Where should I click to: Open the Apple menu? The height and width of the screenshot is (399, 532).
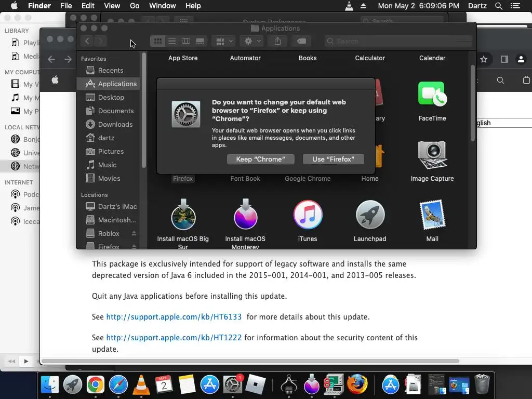pyautogui.click(x=14, y=6)
